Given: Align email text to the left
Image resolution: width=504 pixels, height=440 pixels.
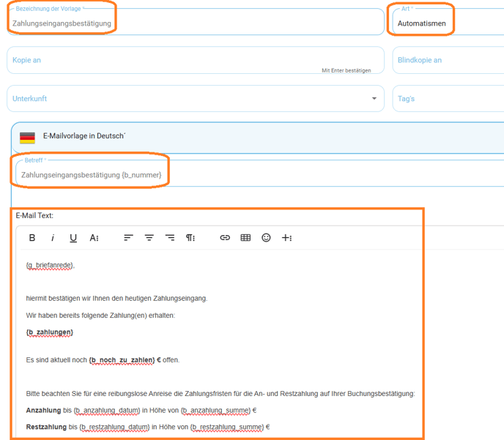Looking at the screenshot, I should pos(128,238).
